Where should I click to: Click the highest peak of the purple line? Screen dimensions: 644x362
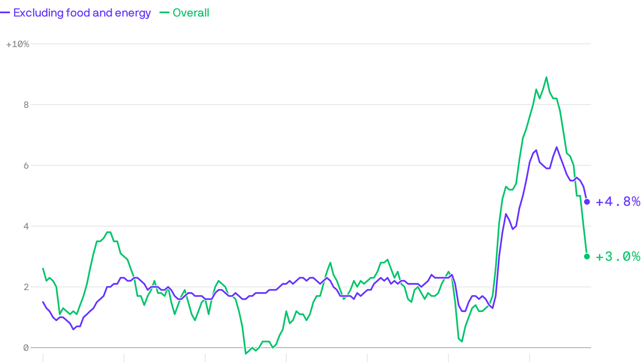556,147
